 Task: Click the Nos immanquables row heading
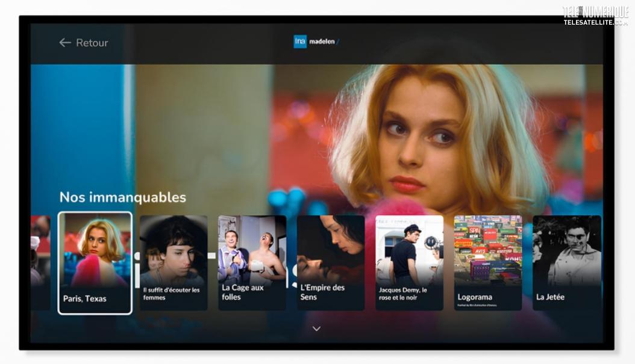[123, 197]
